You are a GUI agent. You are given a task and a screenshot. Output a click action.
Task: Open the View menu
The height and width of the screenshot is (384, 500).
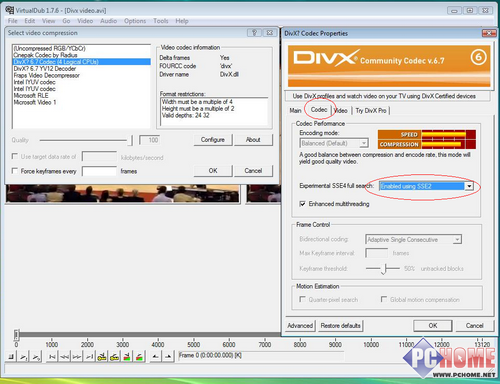(x=48, y=21)
